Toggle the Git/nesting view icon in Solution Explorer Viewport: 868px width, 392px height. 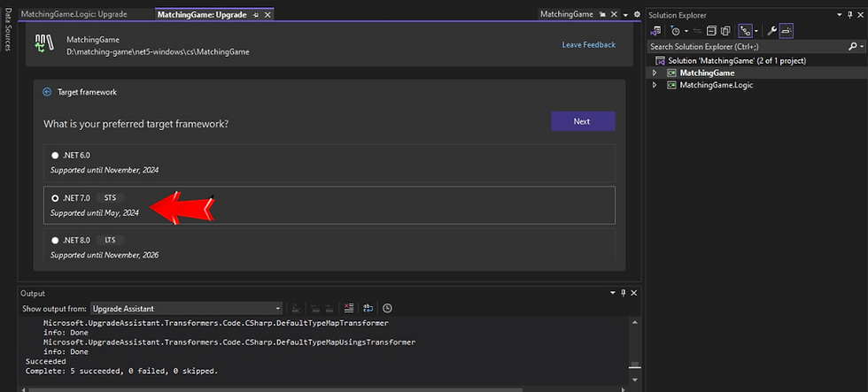point(745,31)
